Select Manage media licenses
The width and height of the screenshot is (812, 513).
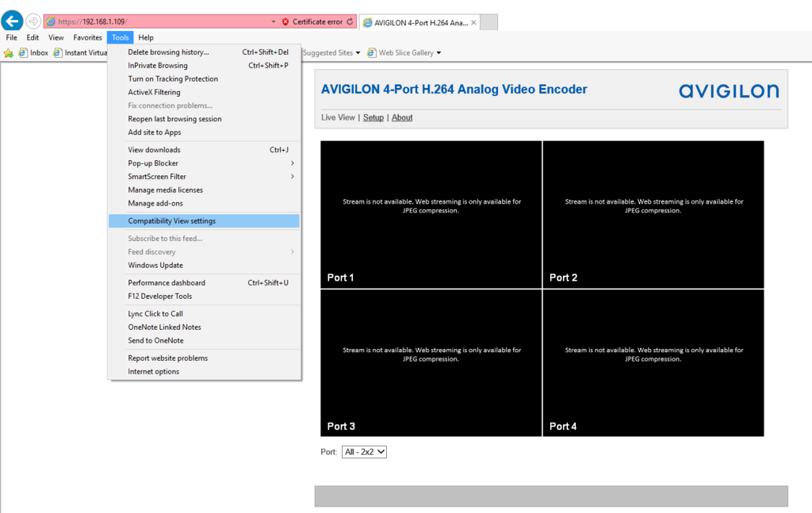pyautogui.click(x=204, y=190)
